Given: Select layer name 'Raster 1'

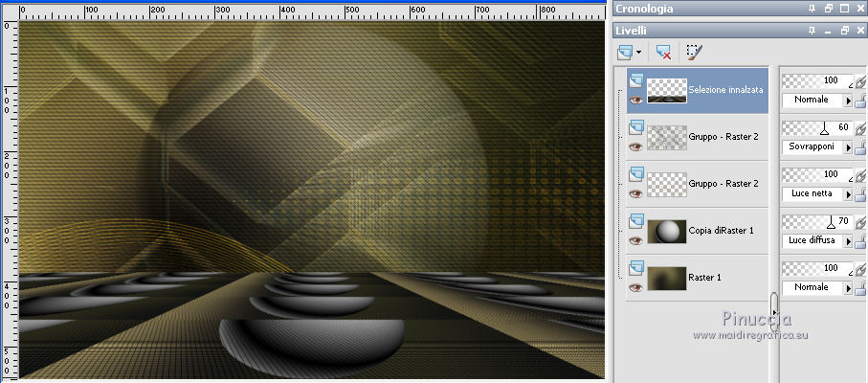Looking at the screenshot, I should tap(704, 278).
